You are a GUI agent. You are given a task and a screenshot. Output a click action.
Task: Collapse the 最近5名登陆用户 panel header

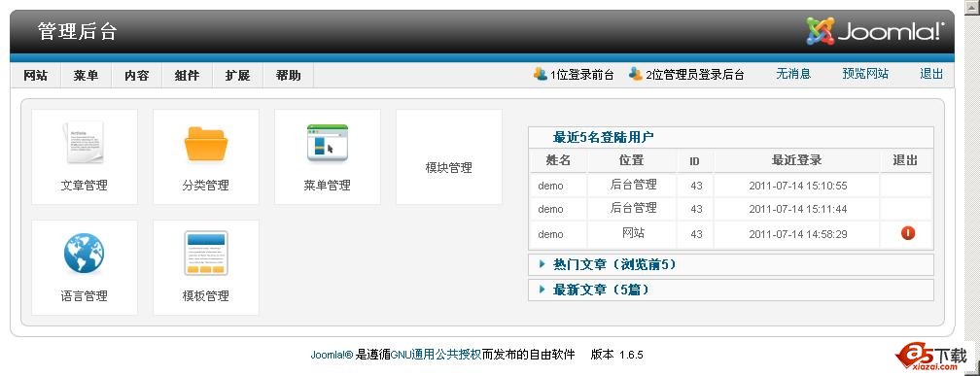[x=731, y=137]
